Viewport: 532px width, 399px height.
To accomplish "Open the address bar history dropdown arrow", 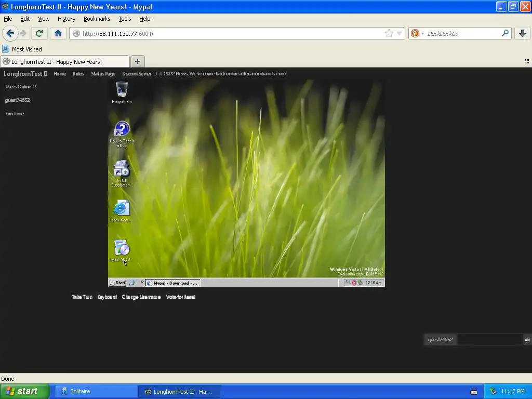I will [400, 34].
